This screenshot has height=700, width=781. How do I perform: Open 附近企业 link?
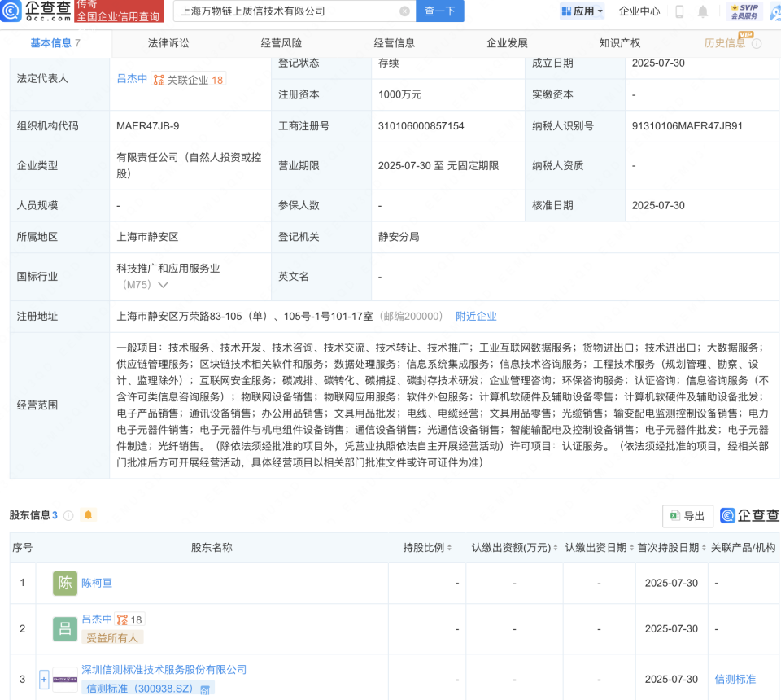pos(476,317)
